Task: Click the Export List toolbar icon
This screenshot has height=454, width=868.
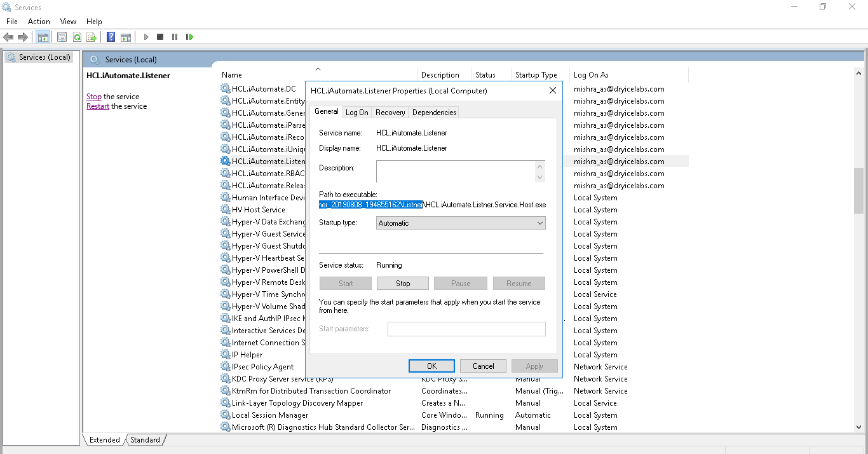Action: pyautogui.click(x=91, y=37)
